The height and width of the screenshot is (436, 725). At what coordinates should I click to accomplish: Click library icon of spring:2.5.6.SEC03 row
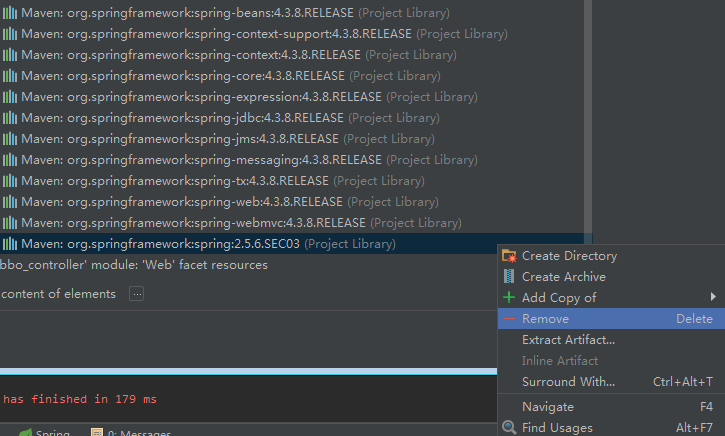coord(10,244)
